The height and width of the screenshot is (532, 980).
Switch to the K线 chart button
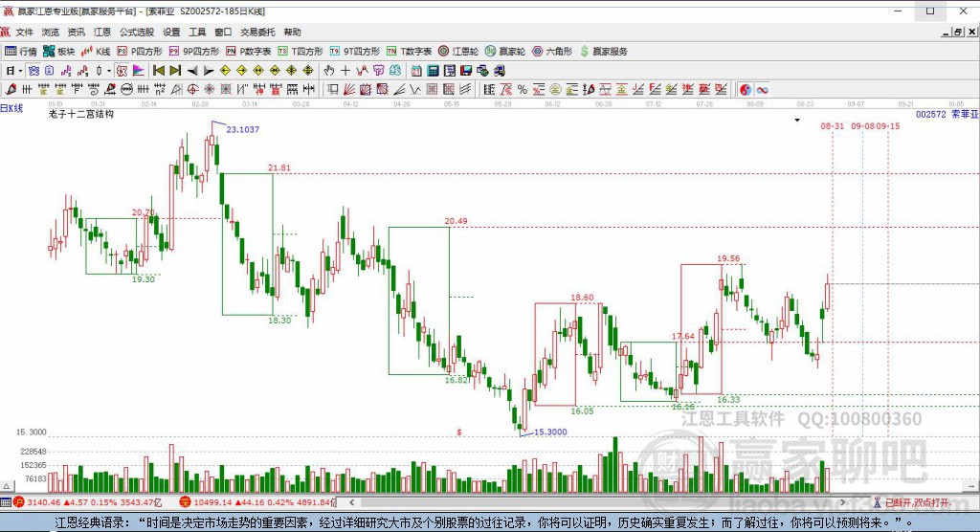tap(96, 52)
